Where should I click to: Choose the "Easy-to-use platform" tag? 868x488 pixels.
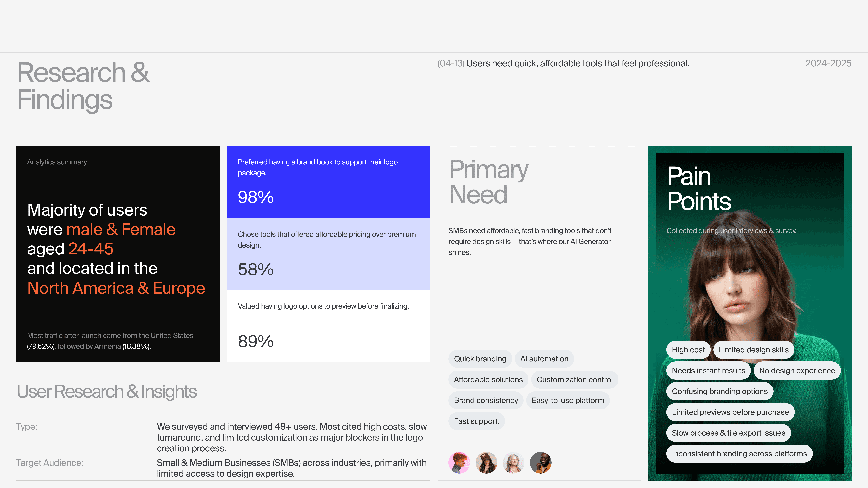[568, 400]
